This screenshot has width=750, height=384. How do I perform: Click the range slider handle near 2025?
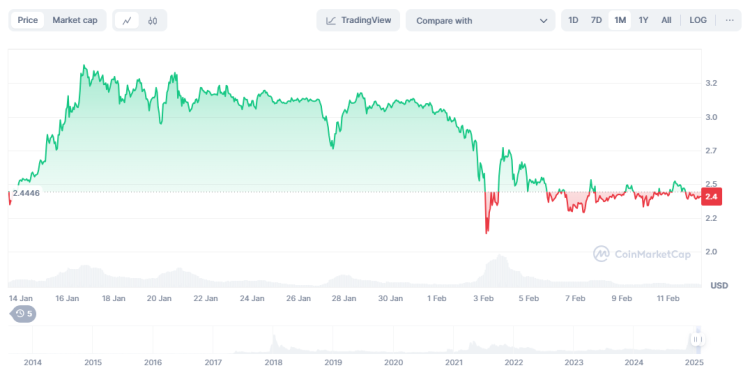click(x=697, y=340)
